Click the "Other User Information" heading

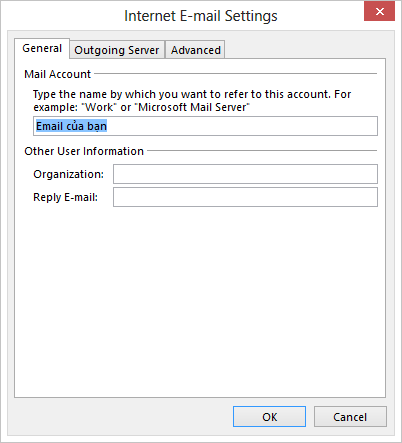(x=84, y=151)
